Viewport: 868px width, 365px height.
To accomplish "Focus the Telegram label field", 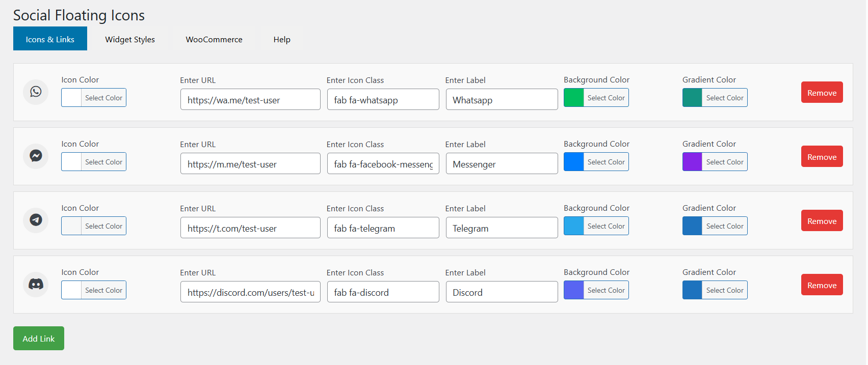I will tap(502, 228).
